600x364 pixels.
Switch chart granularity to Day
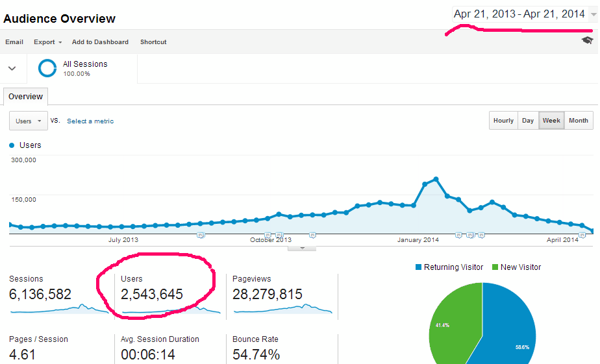(528, 121)
